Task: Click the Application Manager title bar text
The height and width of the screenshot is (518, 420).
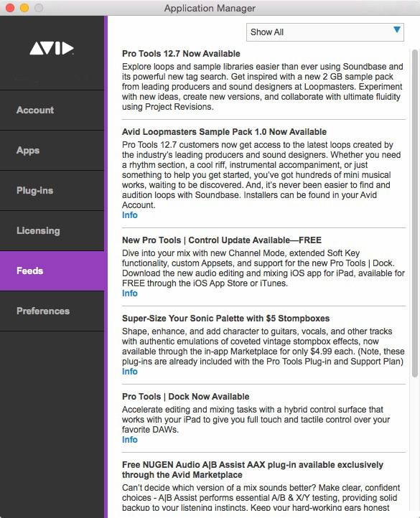Action: click(210, 8)
